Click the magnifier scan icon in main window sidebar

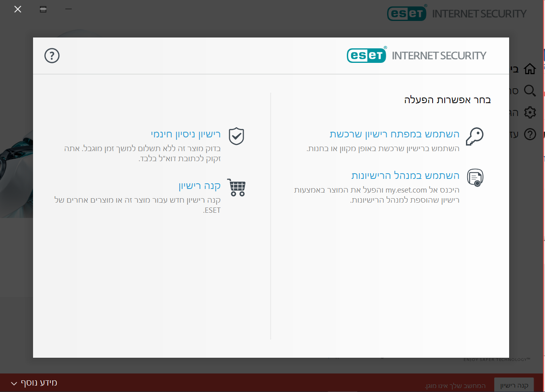click(x=530, y=91)
